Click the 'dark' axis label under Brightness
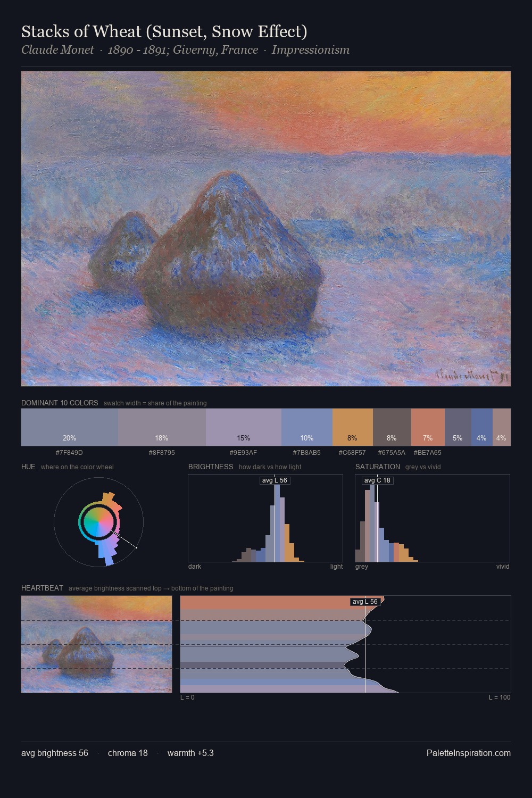Viewport: 532px width, 798px height. [195, 567]
